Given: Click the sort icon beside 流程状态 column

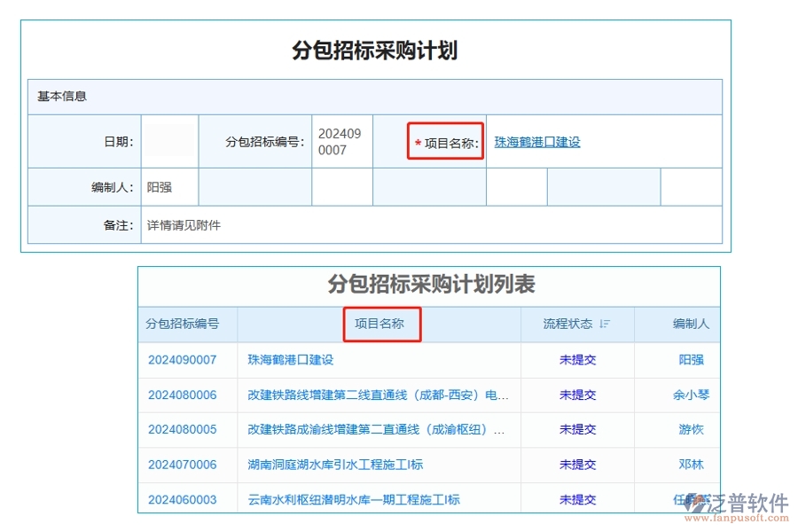Looking at the screenshot, I should tap(602, 324).
